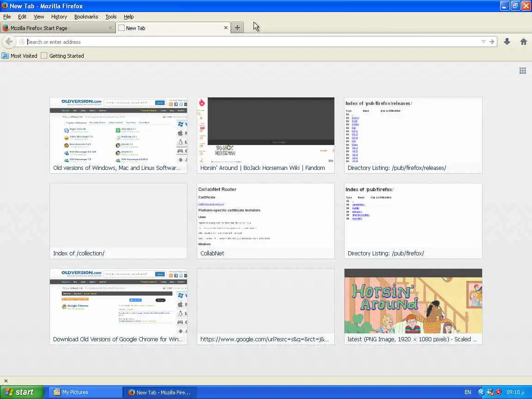Click the Go arrow in address bar
532x399 pixels.
(x=492, y=42)
